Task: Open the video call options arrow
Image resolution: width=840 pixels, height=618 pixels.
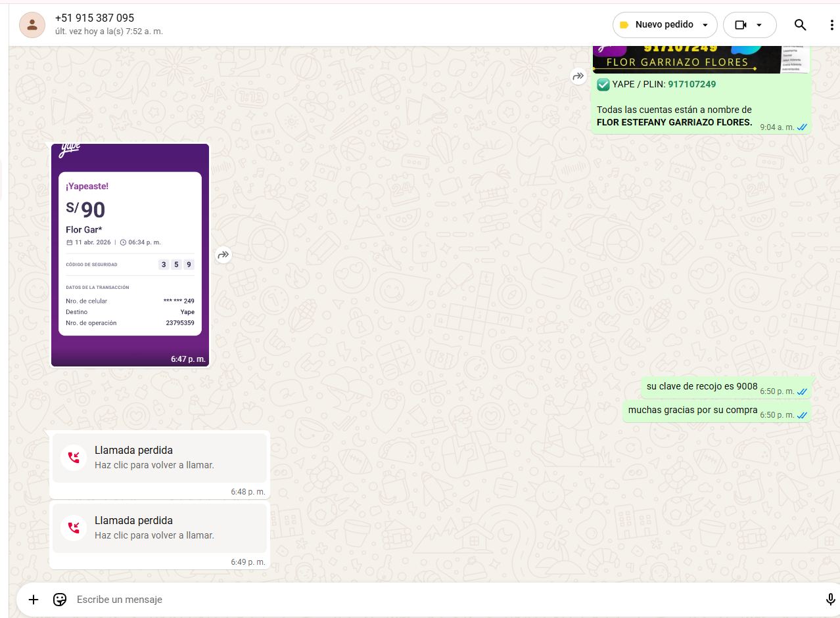Action: coord(759,25)
